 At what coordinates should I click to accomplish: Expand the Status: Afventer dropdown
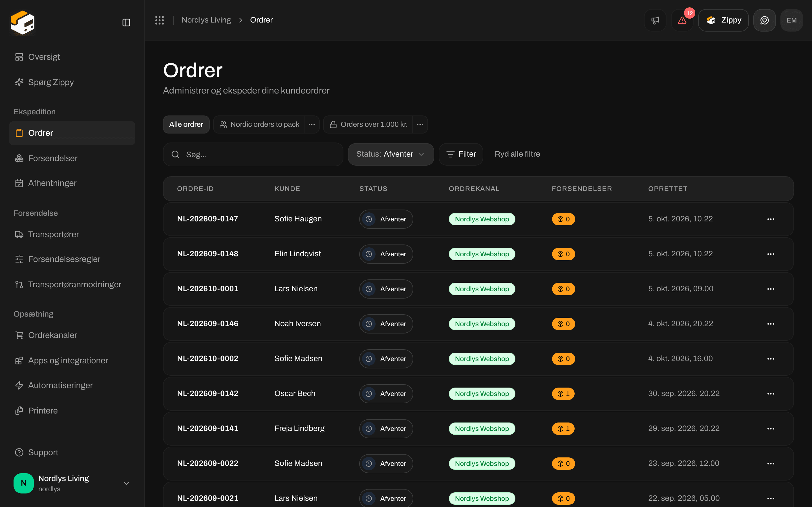pyautogui.click(x=390, y=154)
